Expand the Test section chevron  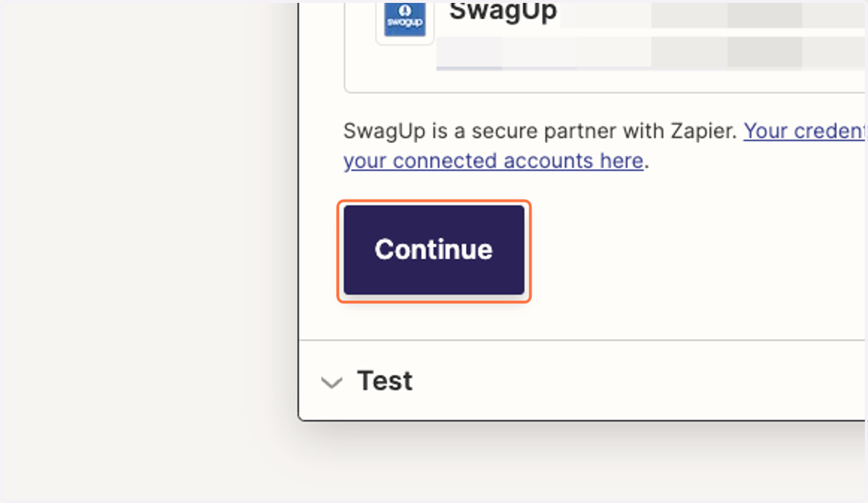click(x=331, y=382)
